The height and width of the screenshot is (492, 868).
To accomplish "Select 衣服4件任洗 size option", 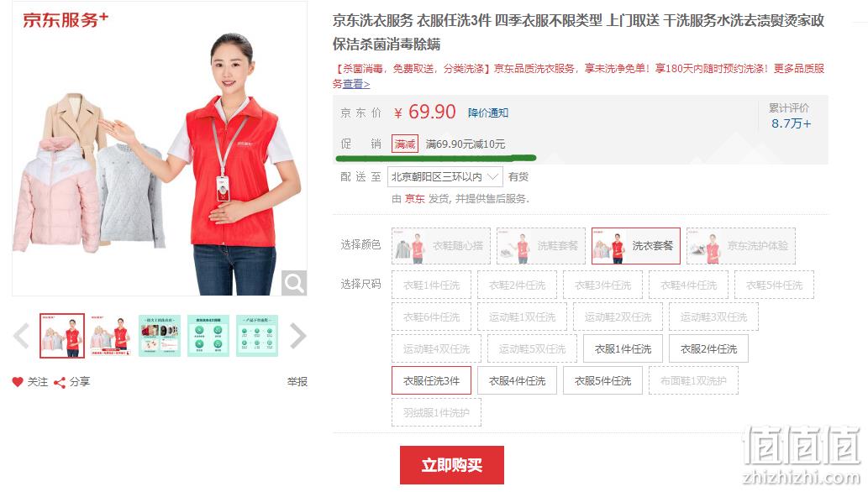I will coord(517,381).
